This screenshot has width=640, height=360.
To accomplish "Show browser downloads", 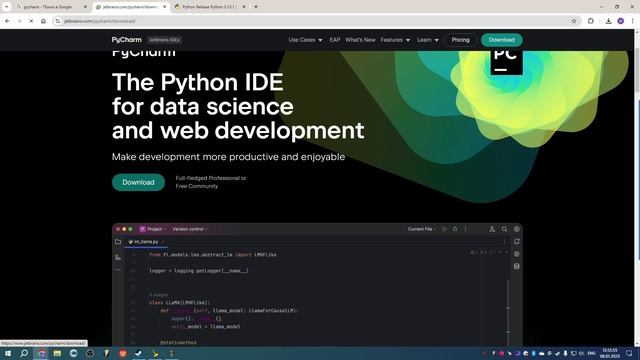I will (608, 21).
